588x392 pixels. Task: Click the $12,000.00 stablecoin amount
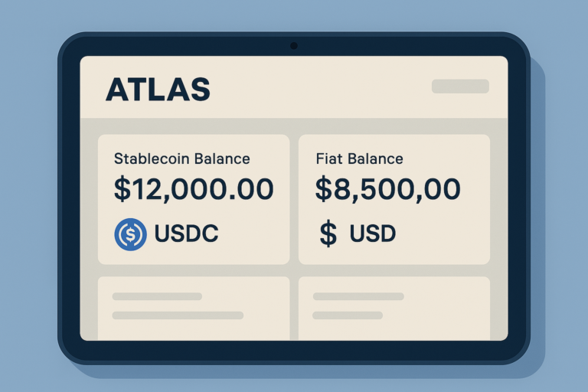pos(193,189)
